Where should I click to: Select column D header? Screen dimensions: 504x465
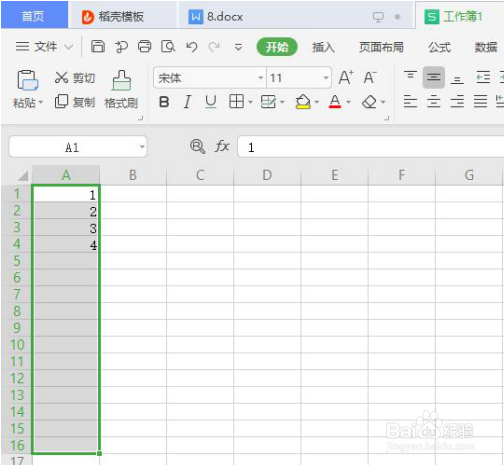[267, 175]
